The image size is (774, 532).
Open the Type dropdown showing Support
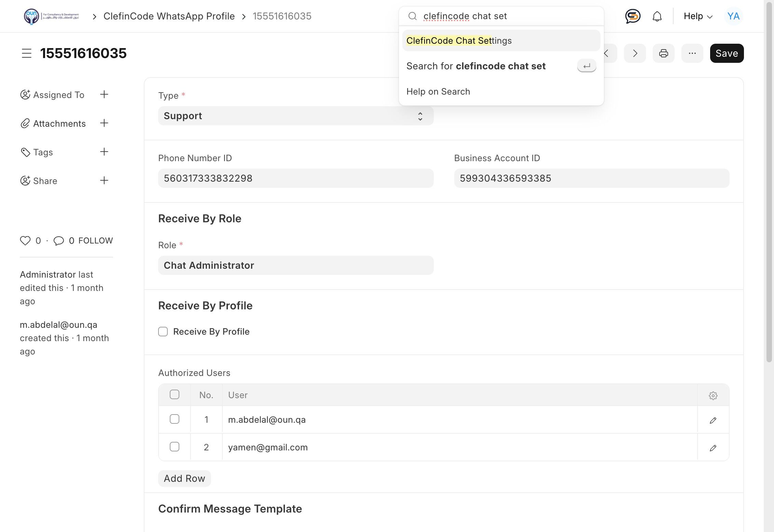(295, 116)
